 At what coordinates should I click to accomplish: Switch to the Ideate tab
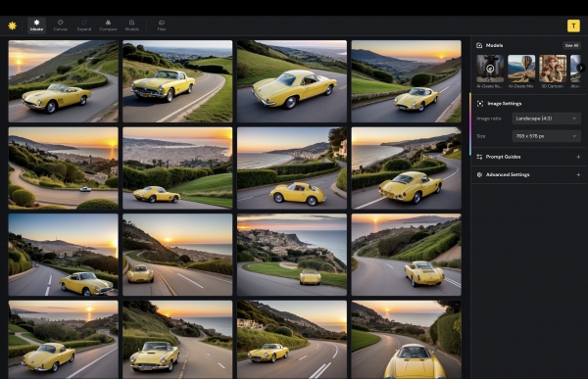pyautogui.click(x=37, y=25)
